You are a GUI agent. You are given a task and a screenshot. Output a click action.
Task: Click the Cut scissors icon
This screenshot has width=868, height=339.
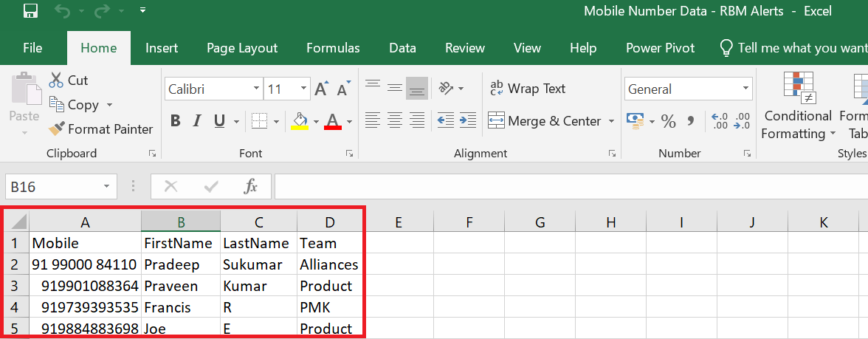pos(56,81)
